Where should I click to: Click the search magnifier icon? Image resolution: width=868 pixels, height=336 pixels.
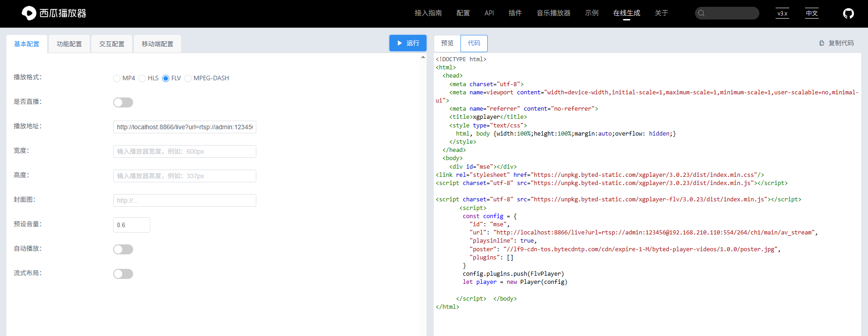[701, 13]
